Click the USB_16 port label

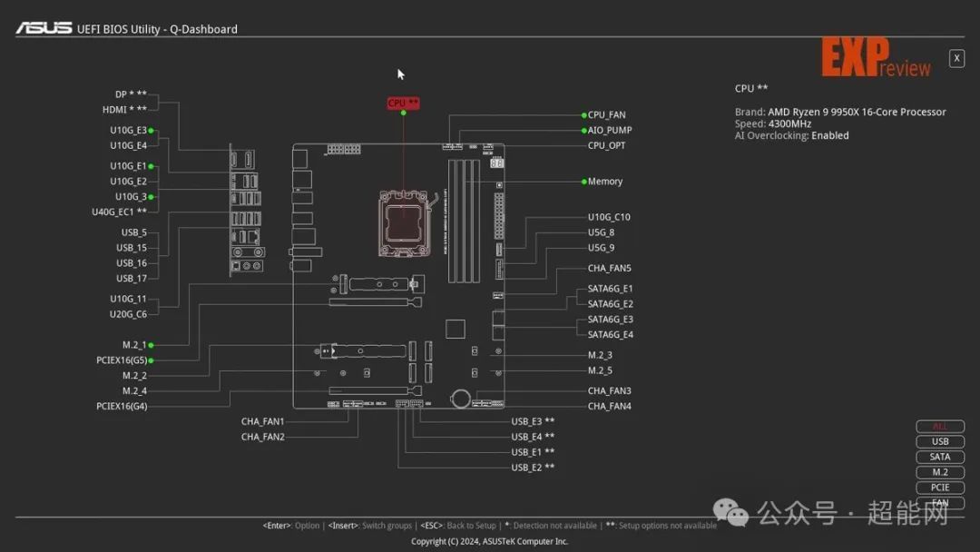(x=132, y=263)
